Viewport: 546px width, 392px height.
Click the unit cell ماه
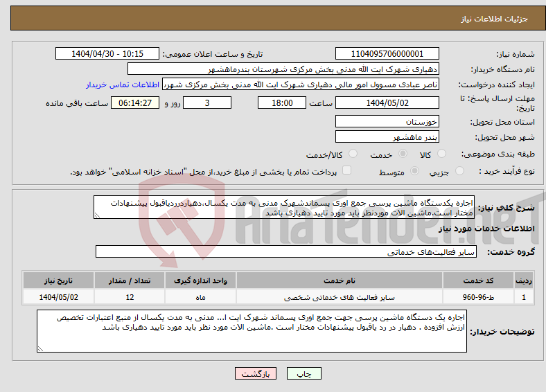(200, 297)
